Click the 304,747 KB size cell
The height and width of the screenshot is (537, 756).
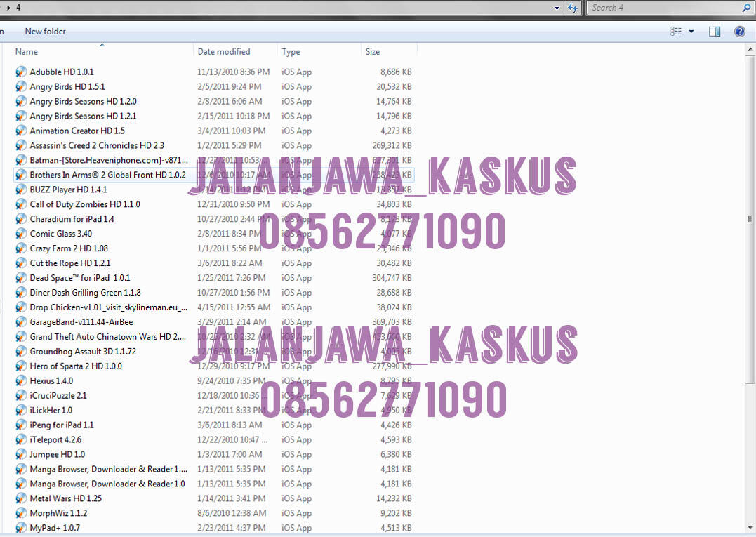(392, 278)
